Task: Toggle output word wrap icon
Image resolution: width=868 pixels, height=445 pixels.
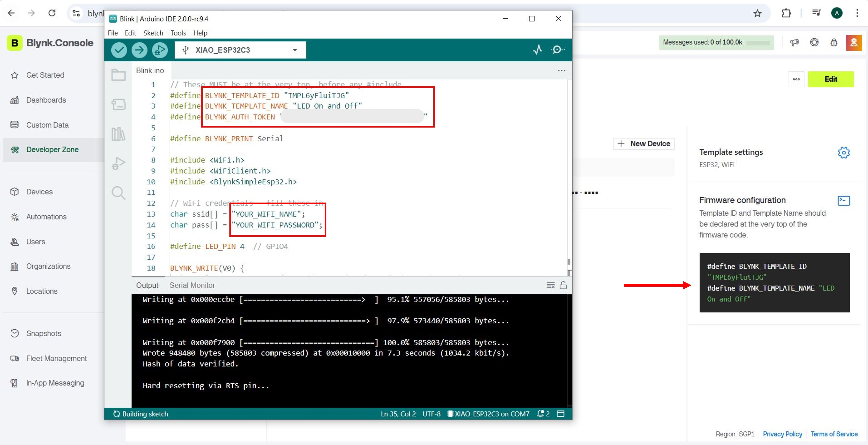Action: point(551,285)
